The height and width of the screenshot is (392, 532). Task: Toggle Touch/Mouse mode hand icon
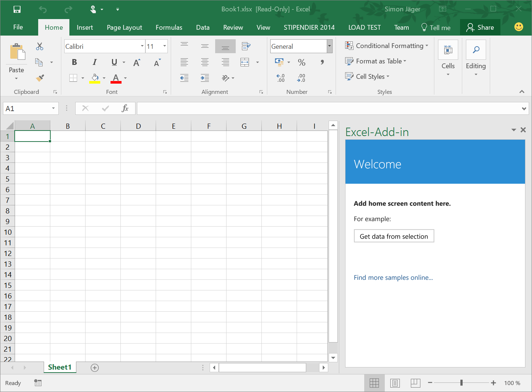point(93,9)
